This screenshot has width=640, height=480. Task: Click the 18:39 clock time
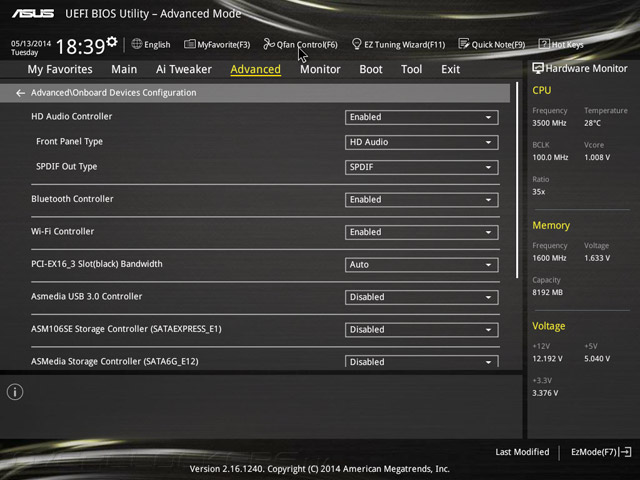[x=80, y=47]
